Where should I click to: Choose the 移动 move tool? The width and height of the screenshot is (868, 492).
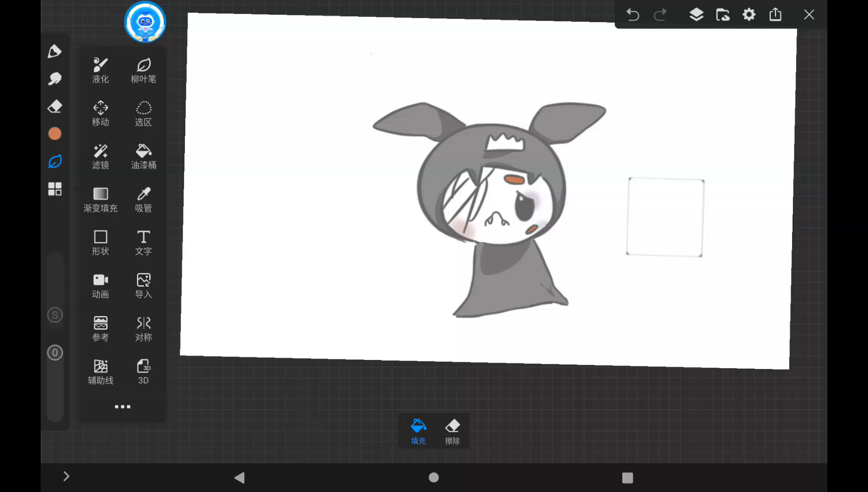(100, 114)
